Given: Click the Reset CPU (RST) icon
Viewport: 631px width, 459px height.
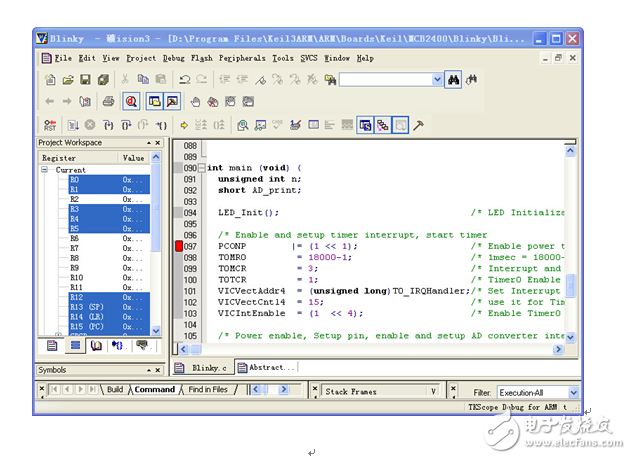Looking at the screenshot, I should pyautogui.click(x=50, y=125).
